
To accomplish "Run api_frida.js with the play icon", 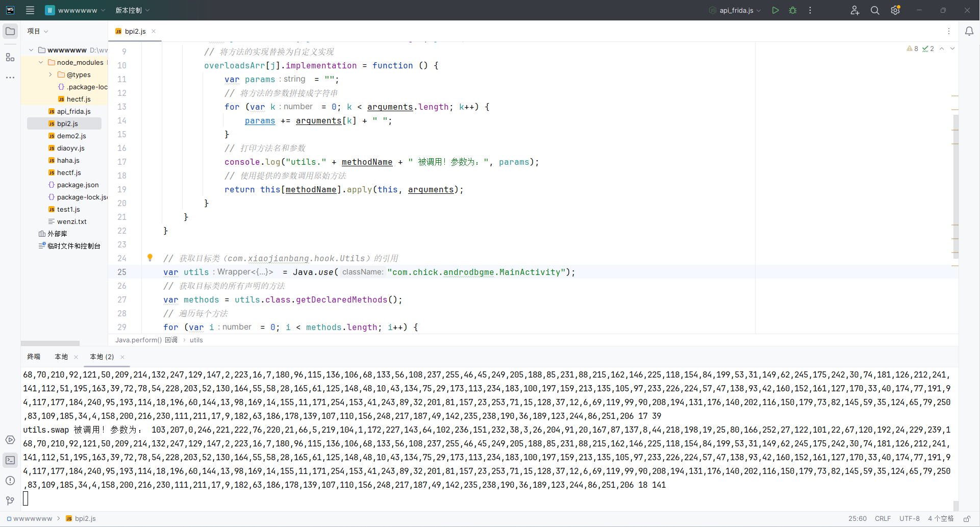I will pyautogui.click(x=775, y=10).
